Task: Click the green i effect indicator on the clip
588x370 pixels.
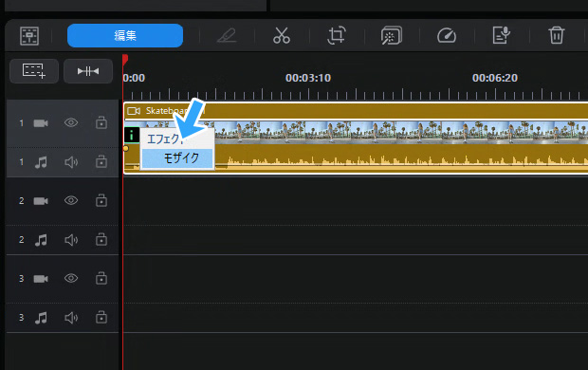Action: [132, 135]
